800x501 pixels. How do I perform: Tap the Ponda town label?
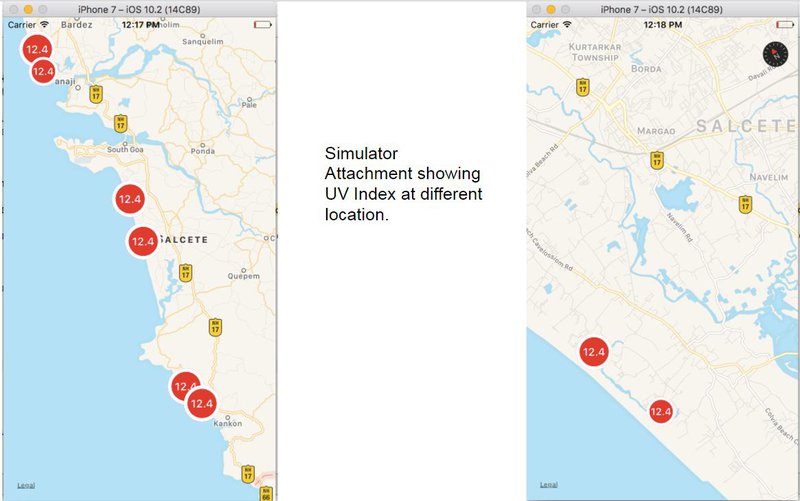coord(202,151)
